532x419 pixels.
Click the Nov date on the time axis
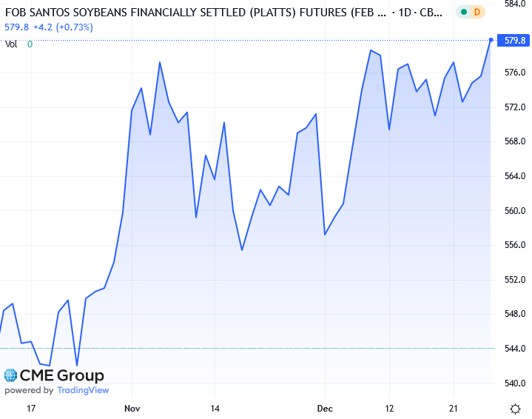pyautogui.click(x=132, y=409)
